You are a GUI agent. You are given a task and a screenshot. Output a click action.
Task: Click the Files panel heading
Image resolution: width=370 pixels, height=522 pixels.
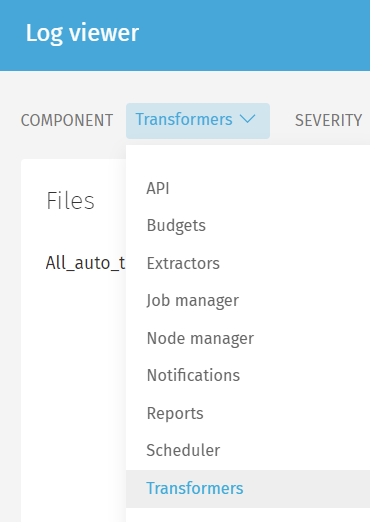pyautogui.click(x=70, y=201)
